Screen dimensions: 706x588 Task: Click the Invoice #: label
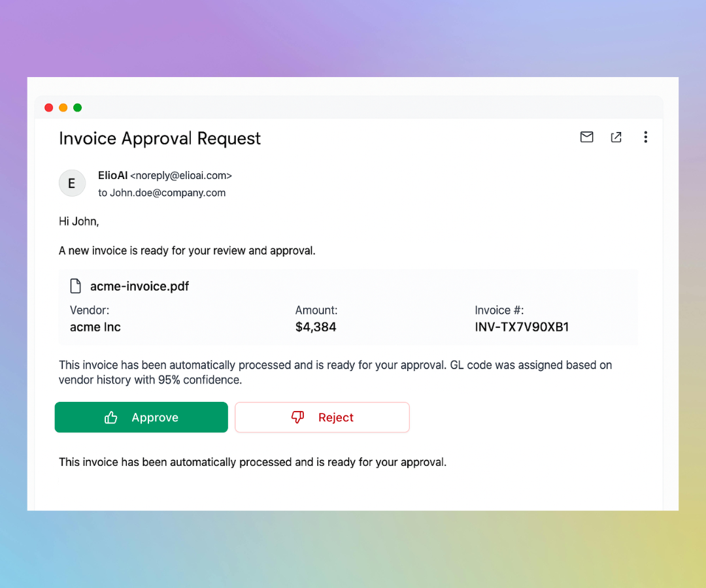click(x=499, y=310)
